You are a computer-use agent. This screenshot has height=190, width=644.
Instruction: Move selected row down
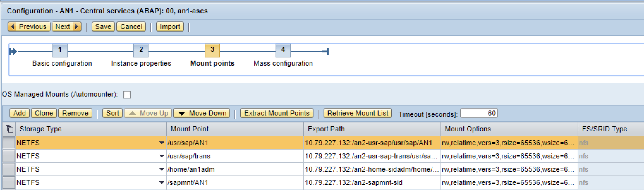(x=202, y=113)
